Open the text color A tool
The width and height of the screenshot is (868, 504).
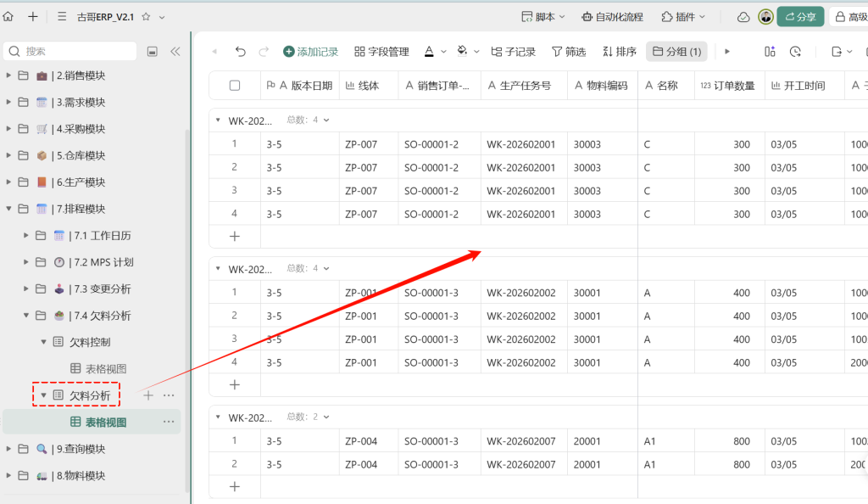tap(429, 52)
